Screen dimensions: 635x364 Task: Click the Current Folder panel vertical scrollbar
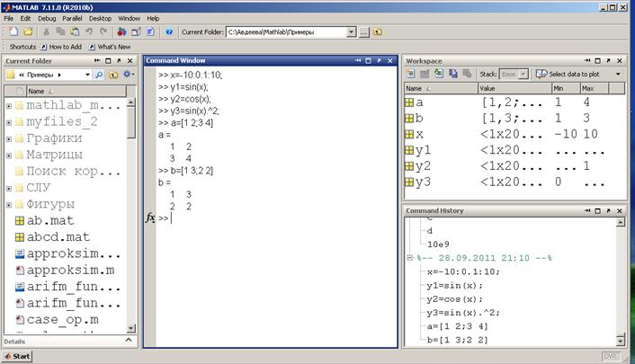point(130,215)
